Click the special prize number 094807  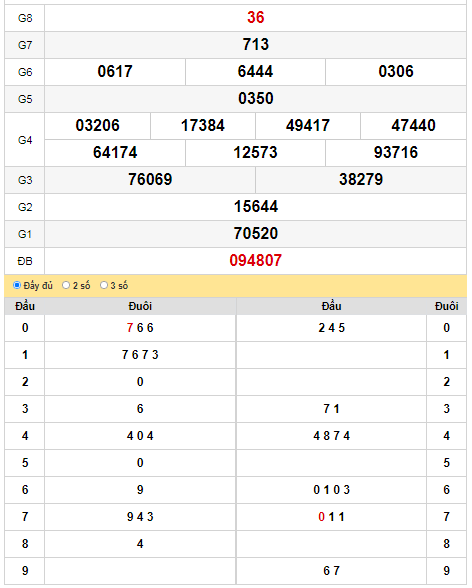(255, 261)
